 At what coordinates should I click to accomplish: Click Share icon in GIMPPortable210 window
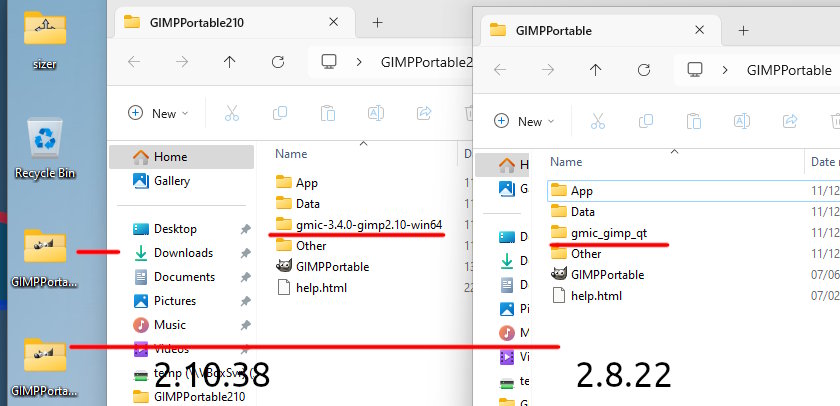point(424,113)
